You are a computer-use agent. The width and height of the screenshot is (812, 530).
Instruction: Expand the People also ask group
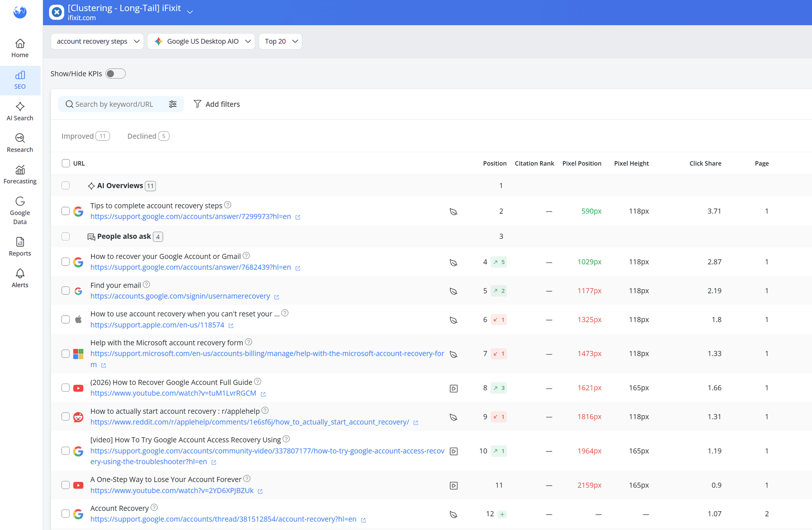pyautogui.click(x=125, y=237)
